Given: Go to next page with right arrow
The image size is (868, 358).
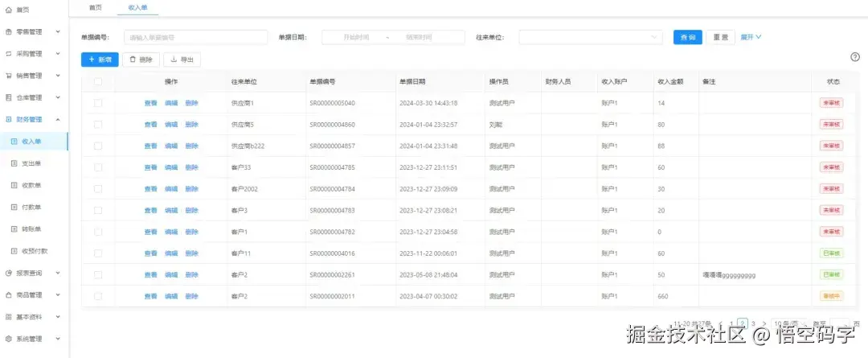Looking at the screenshot, I should pyautogui.click(x=764, y=323).
